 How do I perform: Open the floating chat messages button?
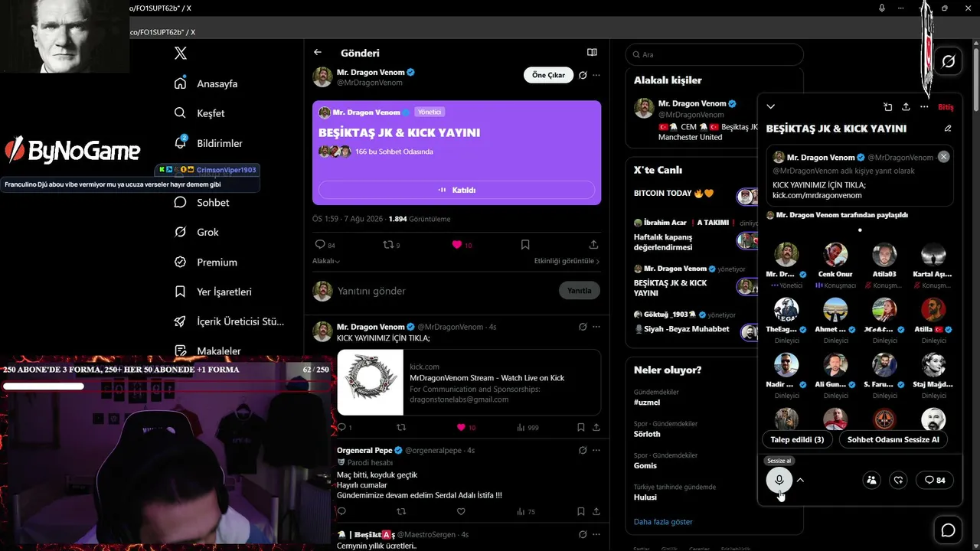[948, 530]
